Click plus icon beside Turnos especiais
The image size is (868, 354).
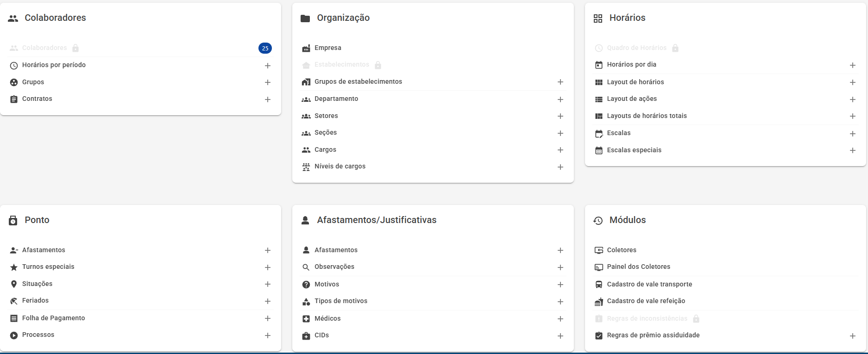pyautogui.click(x=268, y=267)
